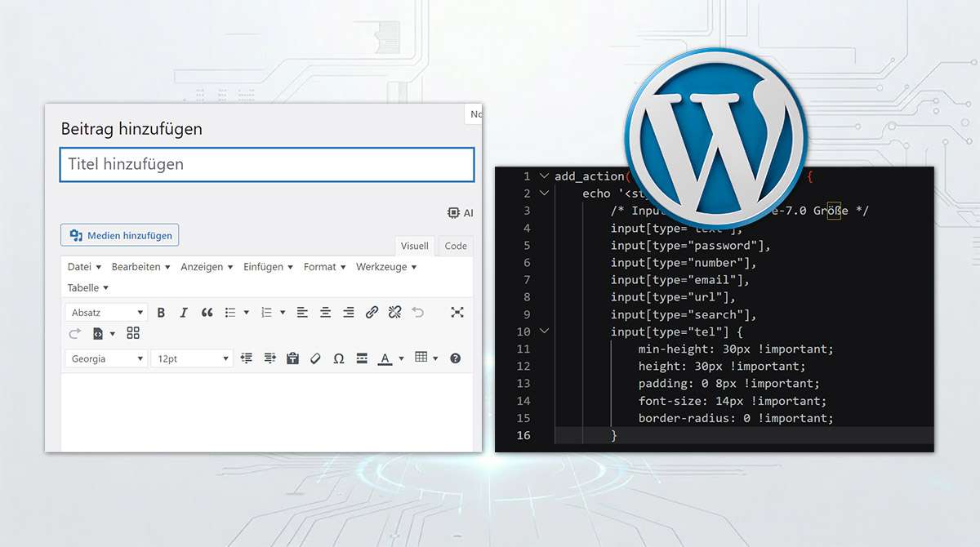Click code line input[type="number"]

[684, 262]
